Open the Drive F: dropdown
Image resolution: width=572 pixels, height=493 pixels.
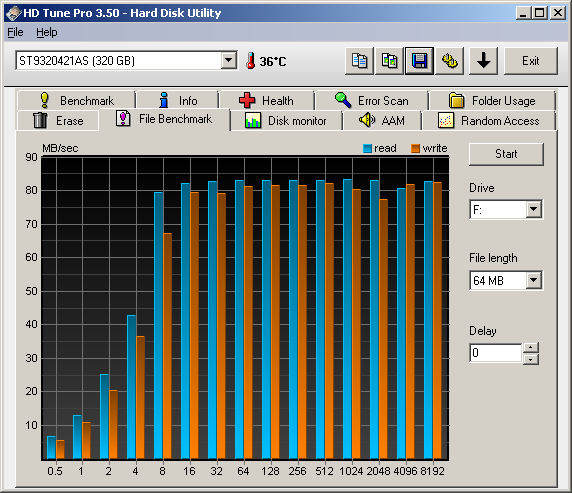pyautogui.click(x=533, y=209)
